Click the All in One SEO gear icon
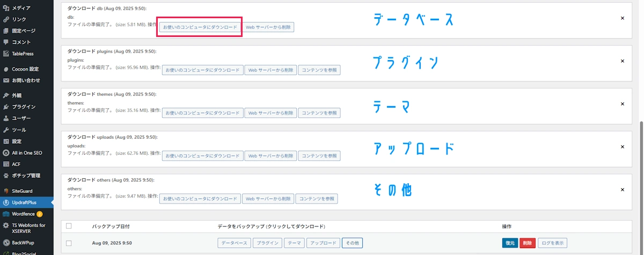 tap(6, 153)
